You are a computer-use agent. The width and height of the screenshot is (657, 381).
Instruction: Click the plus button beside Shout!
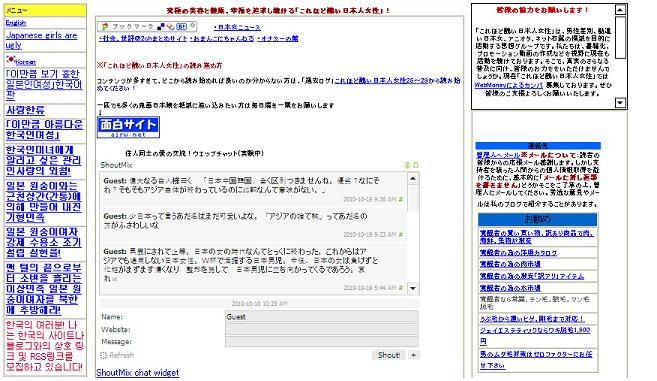pyautogui.click(x=414, y=355)
